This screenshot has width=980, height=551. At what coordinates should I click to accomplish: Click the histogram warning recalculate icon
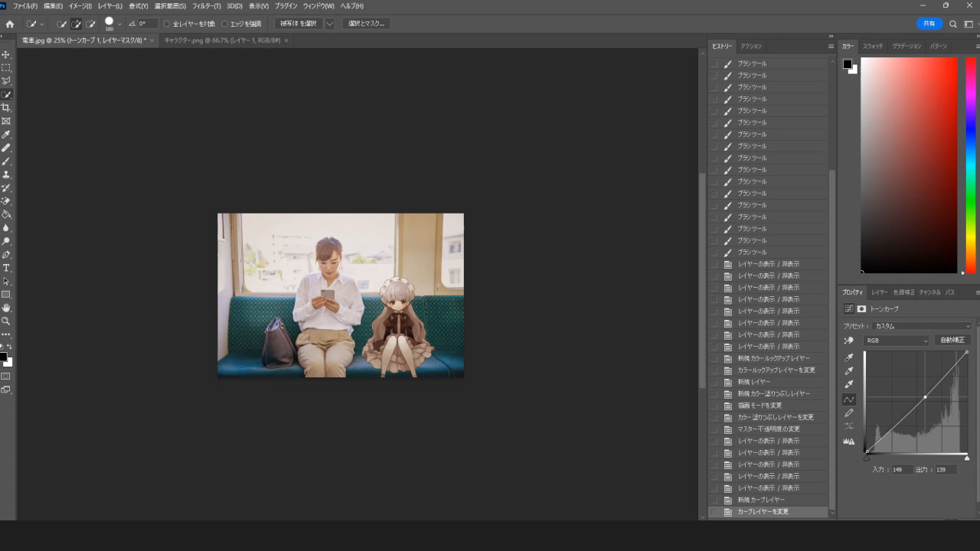(848, 442)
